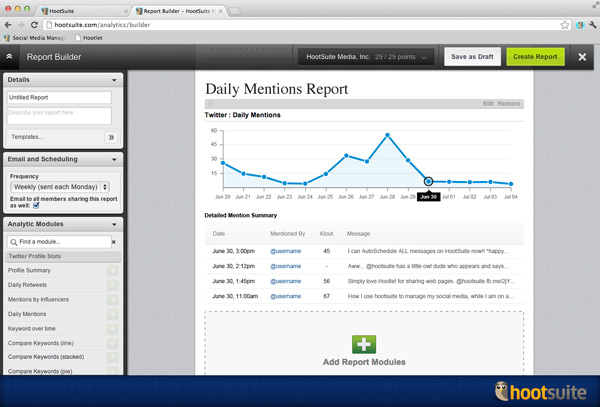Image resolution: width=600 pixels, height=407 pixels.
Task: Open the Social Media Manager bookmark
Action: coord(34,38)
